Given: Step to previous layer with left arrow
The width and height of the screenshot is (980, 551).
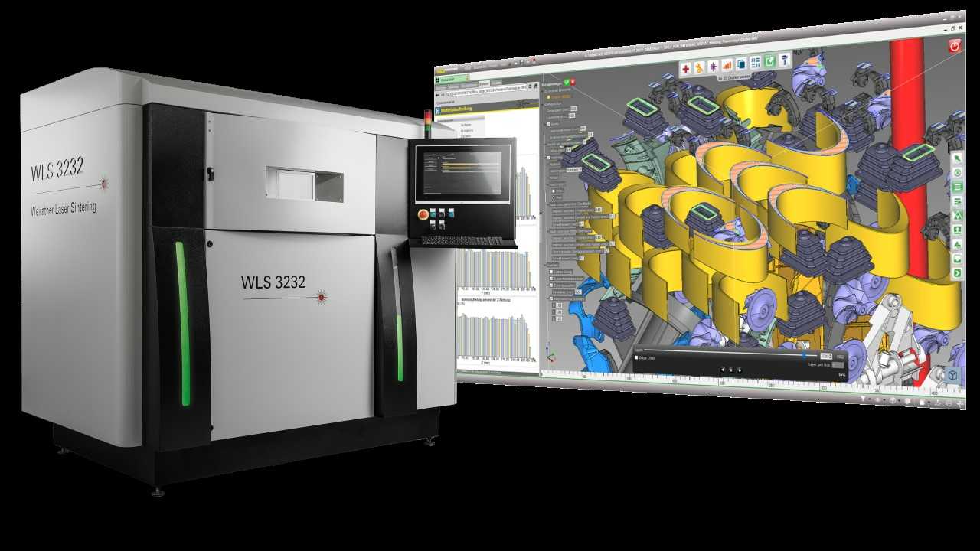Looking at the screenshot, I should [721, 369].
